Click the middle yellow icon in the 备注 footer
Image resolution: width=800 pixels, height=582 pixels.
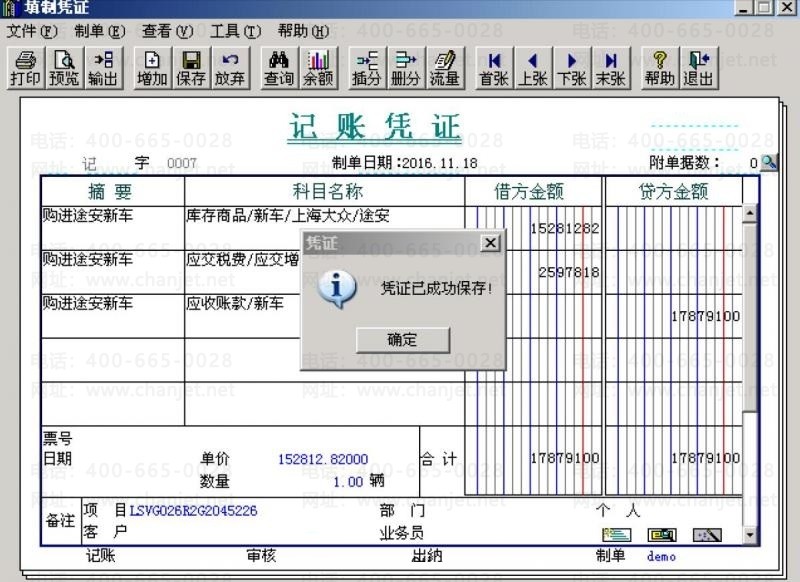tap(662, 535)
